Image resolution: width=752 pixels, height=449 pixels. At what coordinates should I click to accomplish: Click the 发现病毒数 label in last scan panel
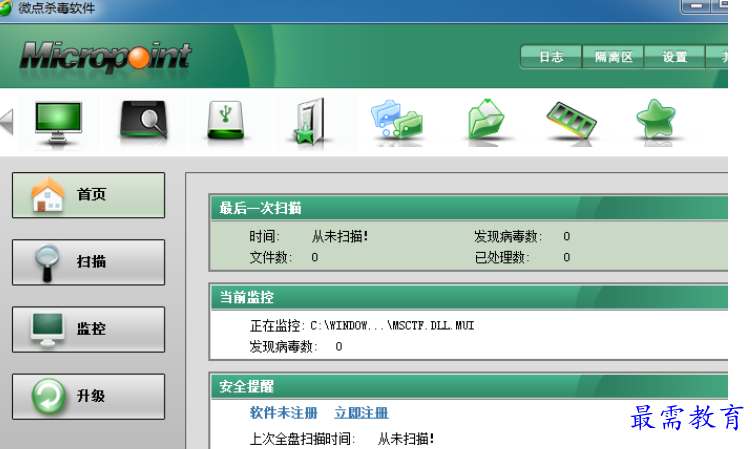coord(508,236)
